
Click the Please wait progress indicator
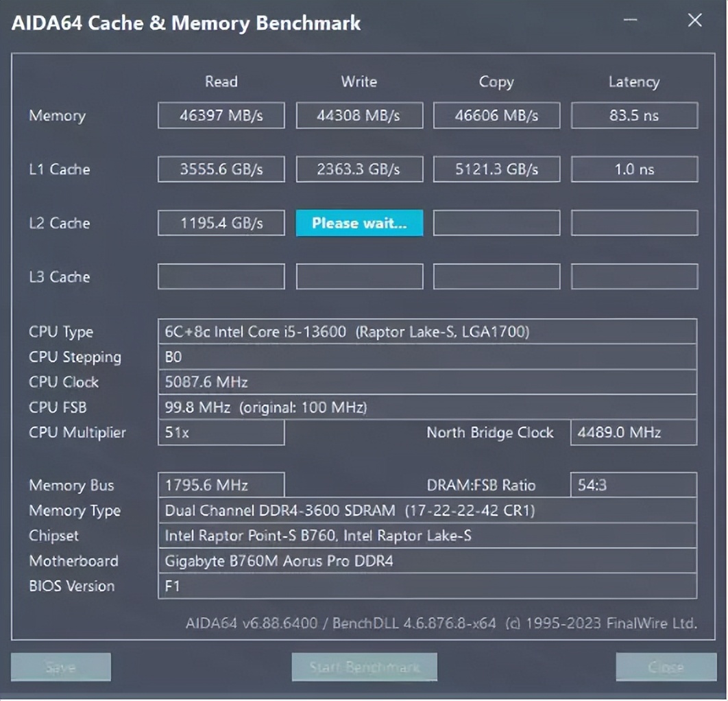[359, 222]
